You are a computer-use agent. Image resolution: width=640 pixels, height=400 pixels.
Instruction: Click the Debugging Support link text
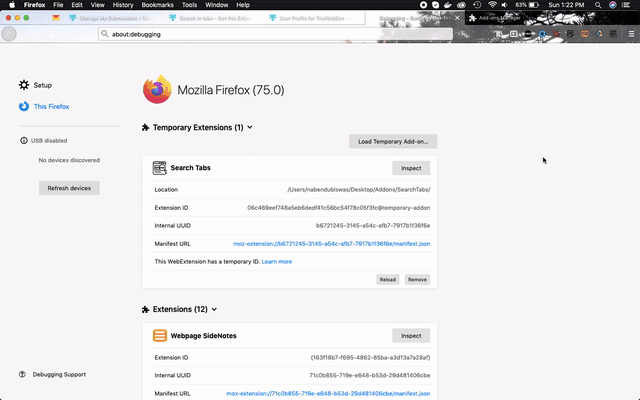tap(59, 374)
